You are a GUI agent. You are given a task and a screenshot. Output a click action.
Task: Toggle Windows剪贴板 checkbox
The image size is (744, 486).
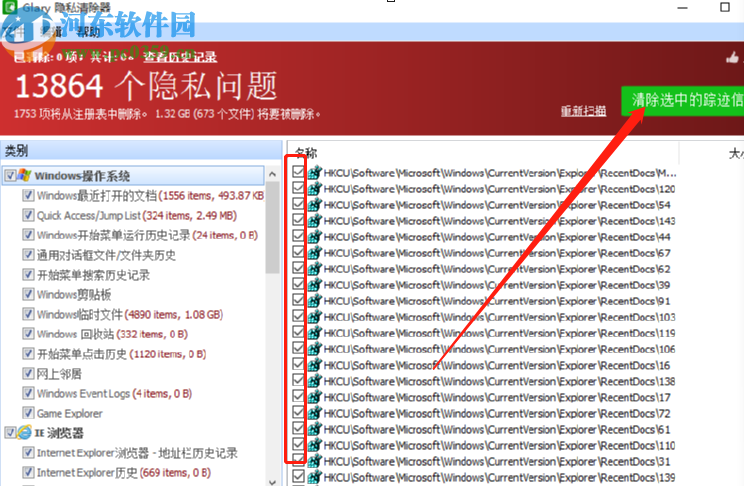coord(28,294)
